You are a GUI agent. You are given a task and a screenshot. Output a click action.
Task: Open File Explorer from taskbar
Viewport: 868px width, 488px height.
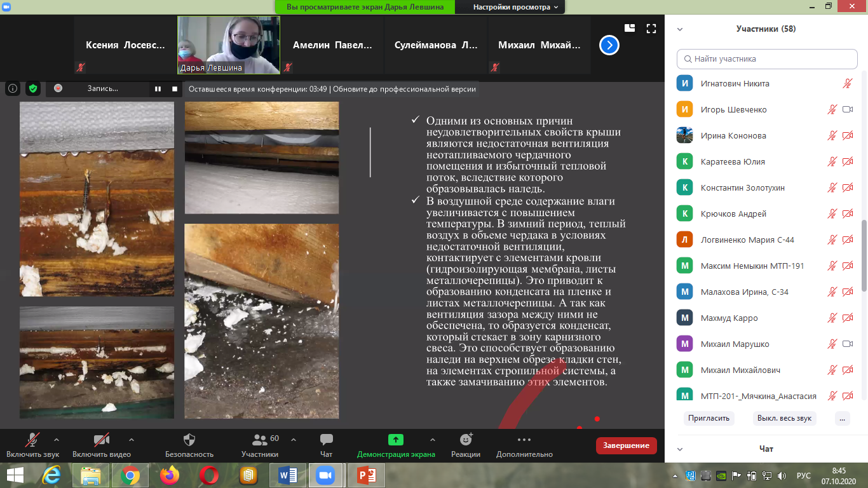click(x=91, y=475)
